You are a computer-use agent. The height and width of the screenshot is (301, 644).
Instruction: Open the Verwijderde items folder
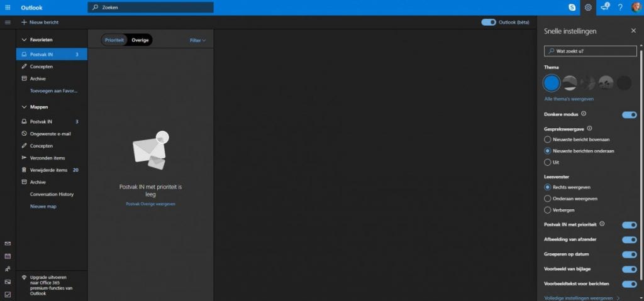point(52,170)
